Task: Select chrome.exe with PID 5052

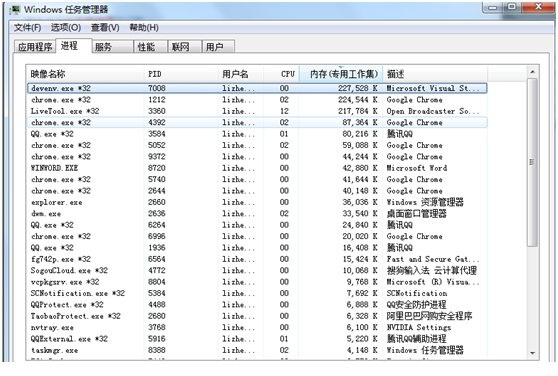Action: click(x=257, y=145)
